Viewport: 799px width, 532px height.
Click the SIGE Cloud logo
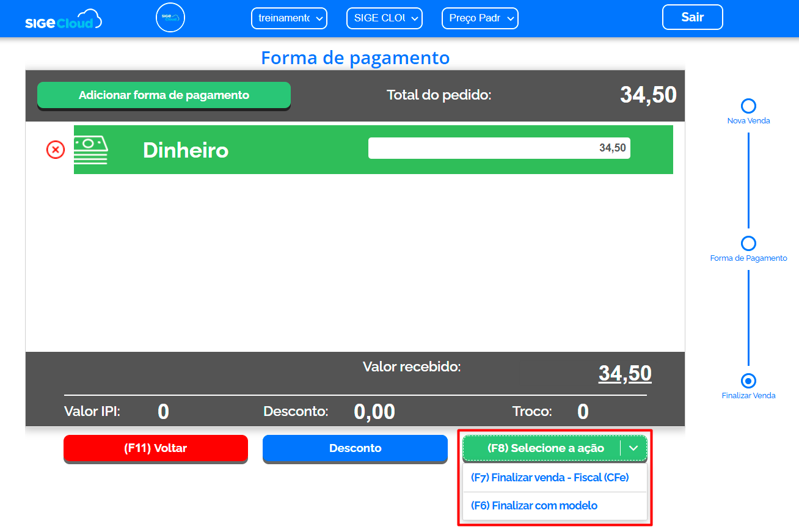[64, 20]
